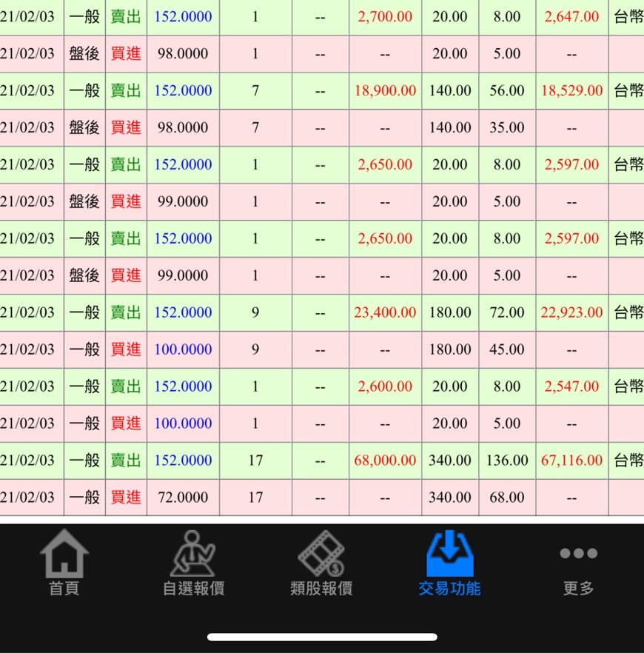Click the 340.00 fee in the 72.0000 row
This screenshot has width=644, height=653.
click(x=450, y=498)
